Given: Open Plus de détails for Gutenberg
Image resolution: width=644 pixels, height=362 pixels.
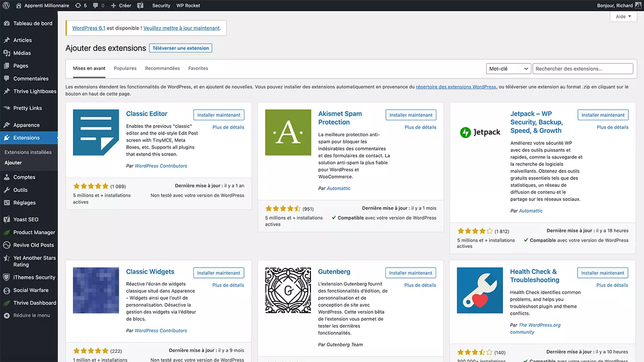Looking at the screenshot, I should (421, 285).
